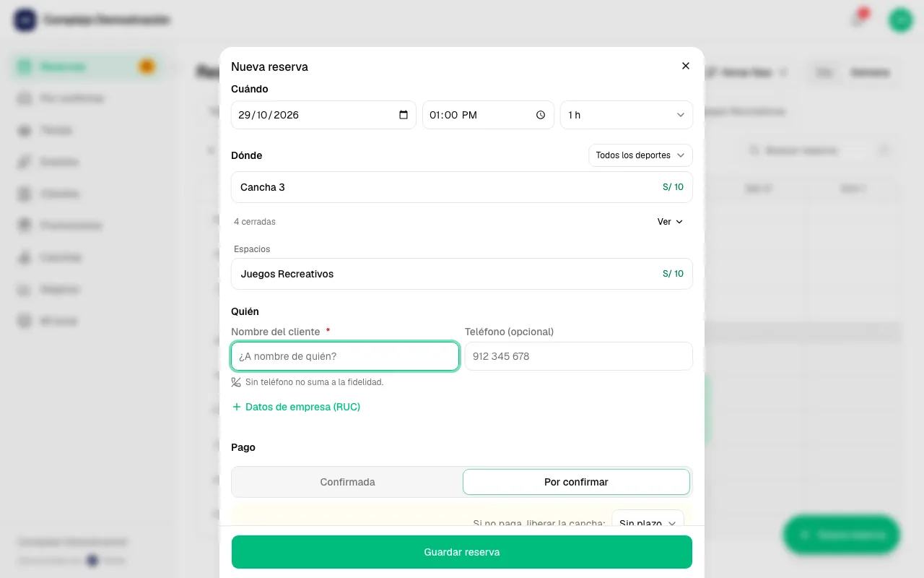Add Datos de empresa (RUC)
924x578 pixels.
[x=296, y=407]
